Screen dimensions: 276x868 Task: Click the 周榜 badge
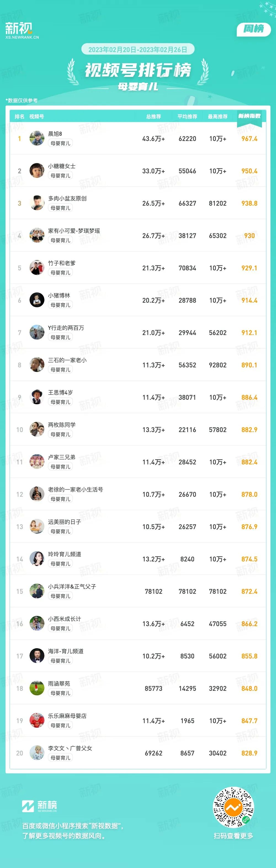click(253, 29)
